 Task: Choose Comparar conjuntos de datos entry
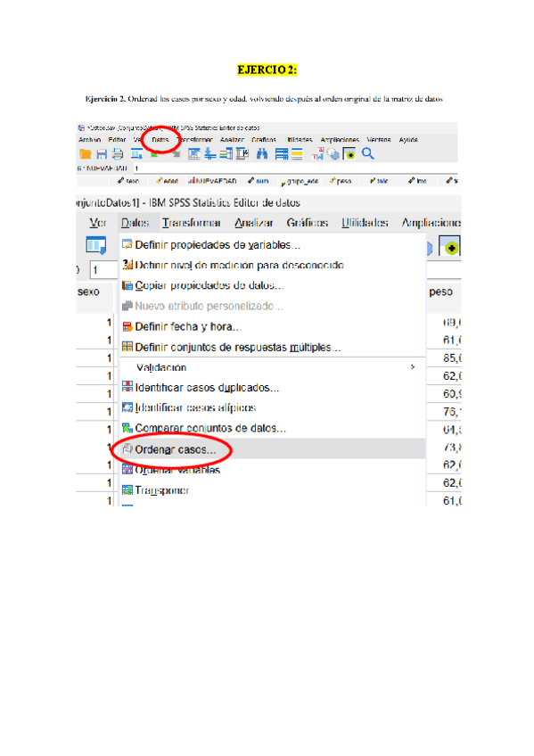point(272,428)
